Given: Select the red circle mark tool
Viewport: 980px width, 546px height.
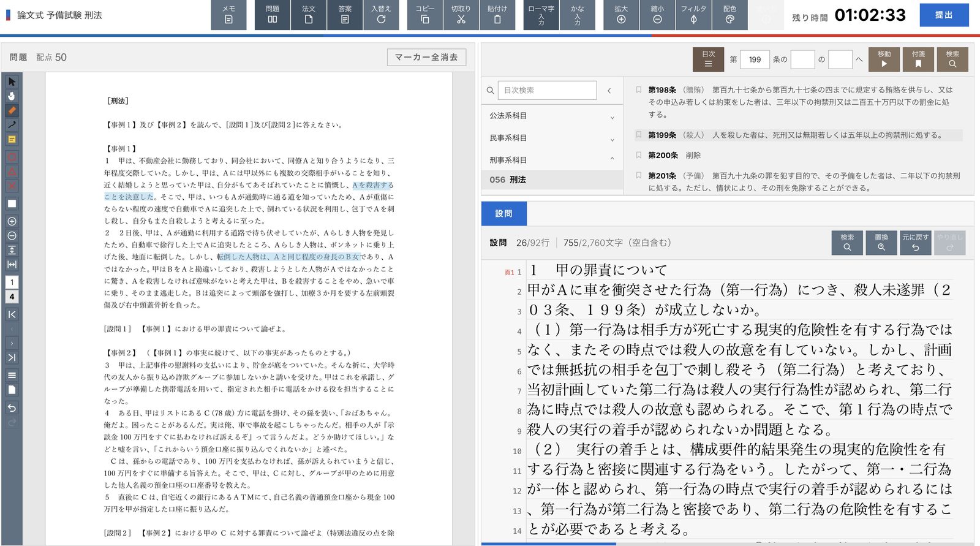Looking at the screenshot, I should [x=12, y=157].
